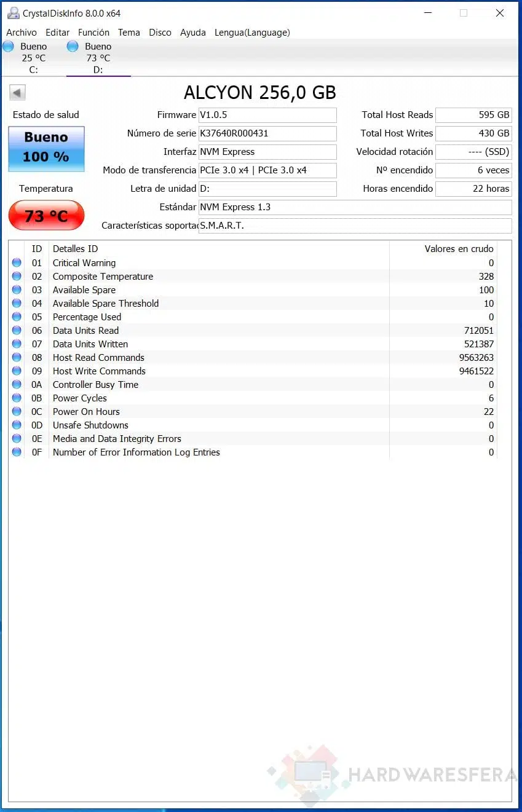Screen dimensions: 522x812
Task: Open the Editar menu
Action: (58, 33)
